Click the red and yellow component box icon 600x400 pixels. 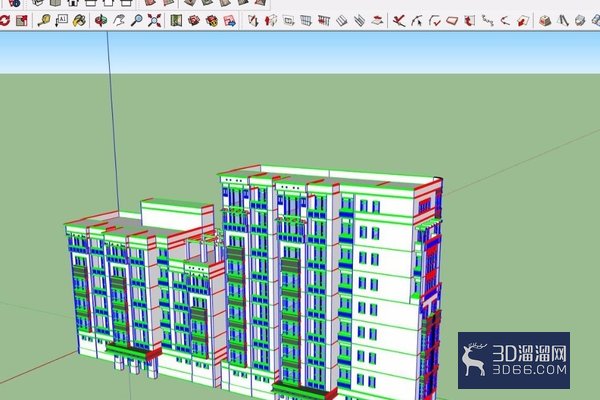[x=212, y=20]
